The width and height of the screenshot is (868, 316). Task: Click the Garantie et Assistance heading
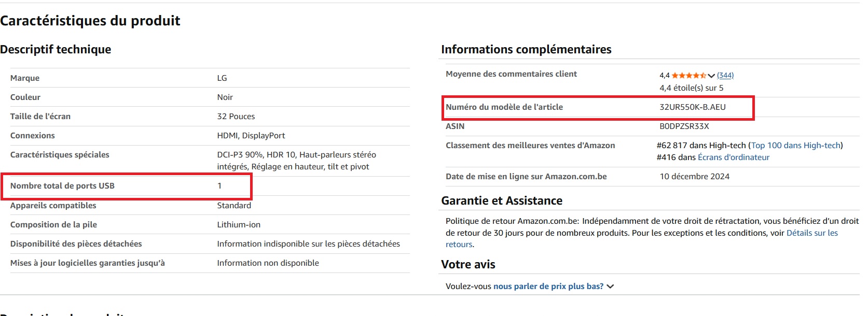(x=501, y=200)
